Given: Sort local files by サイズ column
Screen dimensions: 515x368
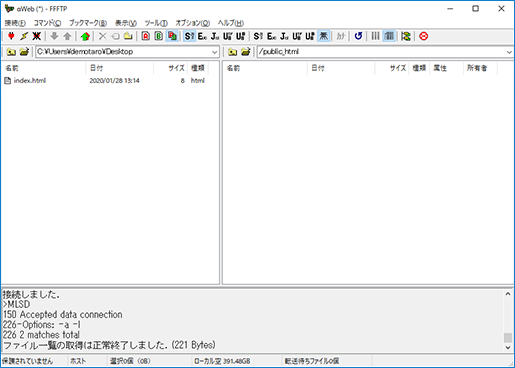Looking at the screenshot, I should [x=170, y=68].
